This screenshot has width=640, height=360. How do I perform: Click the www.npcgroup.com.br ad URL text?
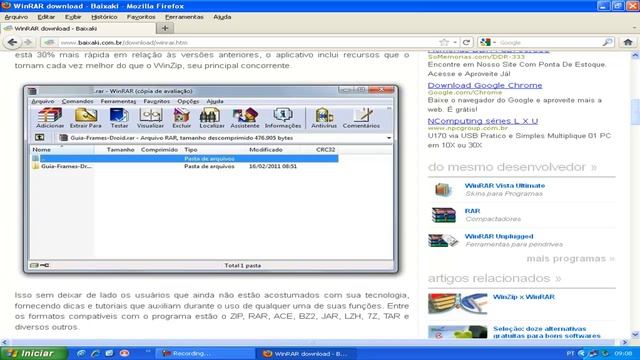click(x=467, y=128)
